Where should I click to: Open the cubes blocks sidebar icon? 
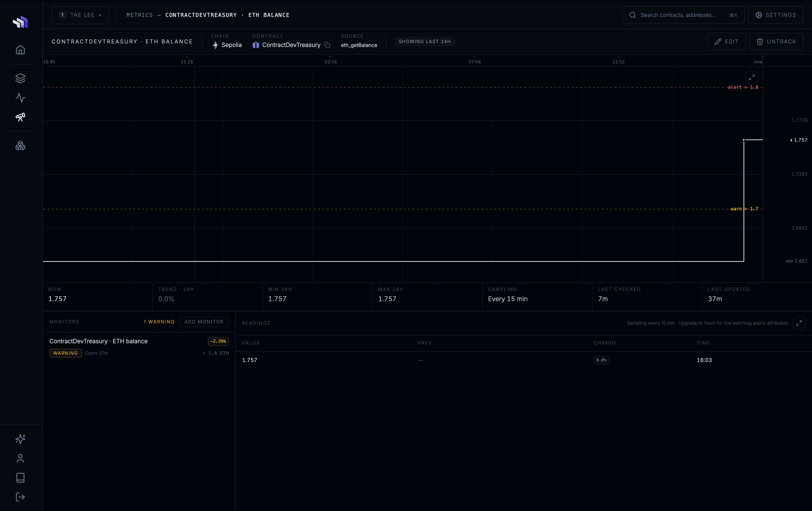click(x=21, y=146)
